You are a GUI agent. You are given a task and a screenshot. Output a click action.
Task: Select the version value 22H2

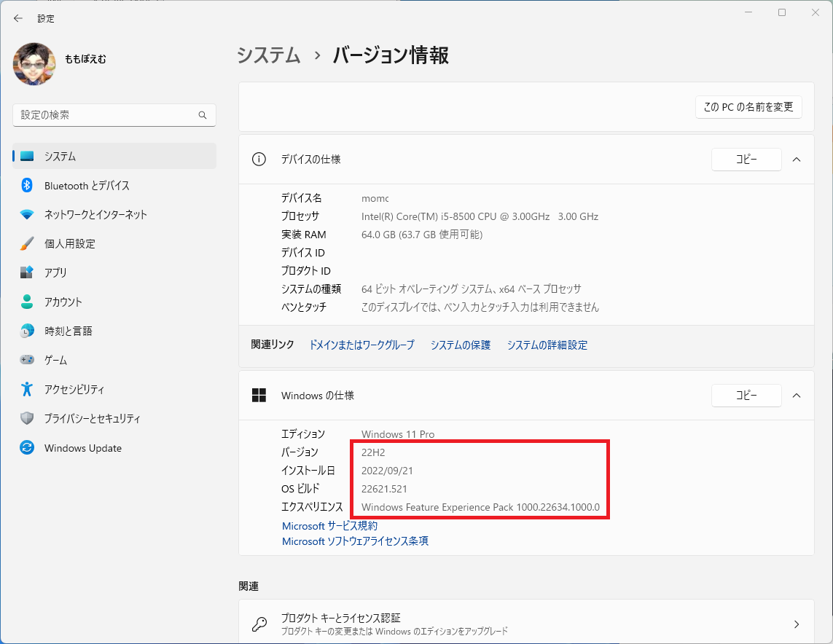(373, 452)
